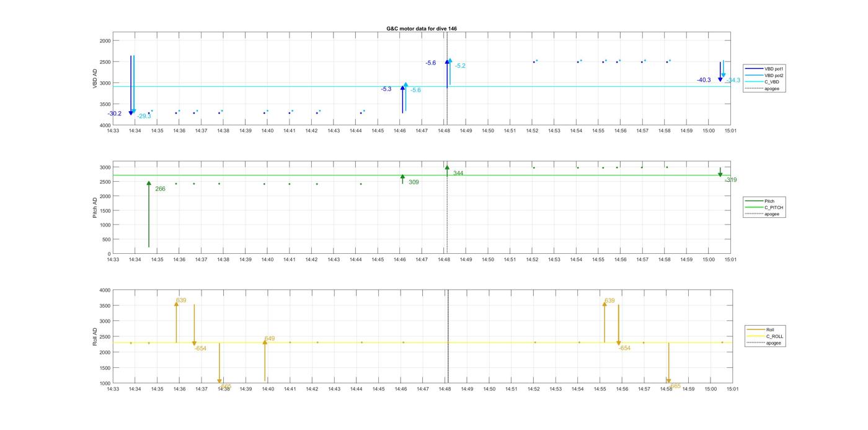Click the -30.2 data label
The image size is (868, 430).
115,114
